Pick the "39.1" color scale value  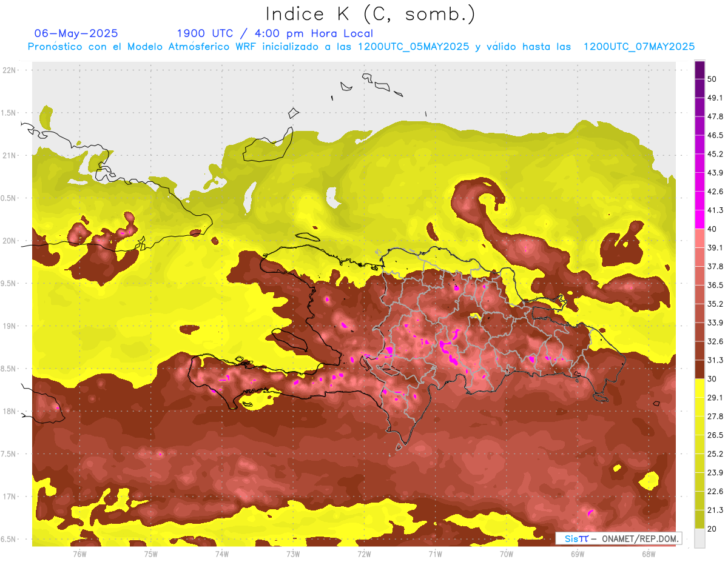pos(715,247)
